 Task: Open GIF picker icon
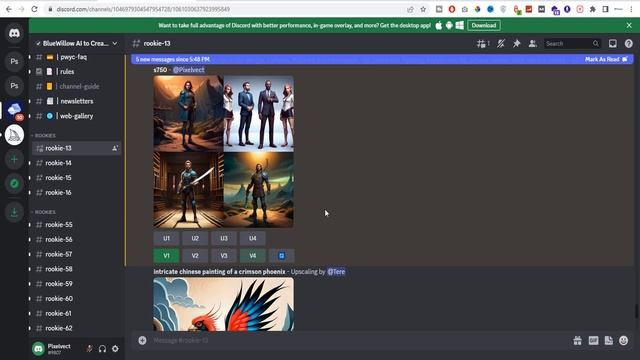pyautogui.click(x=593, y=340)
